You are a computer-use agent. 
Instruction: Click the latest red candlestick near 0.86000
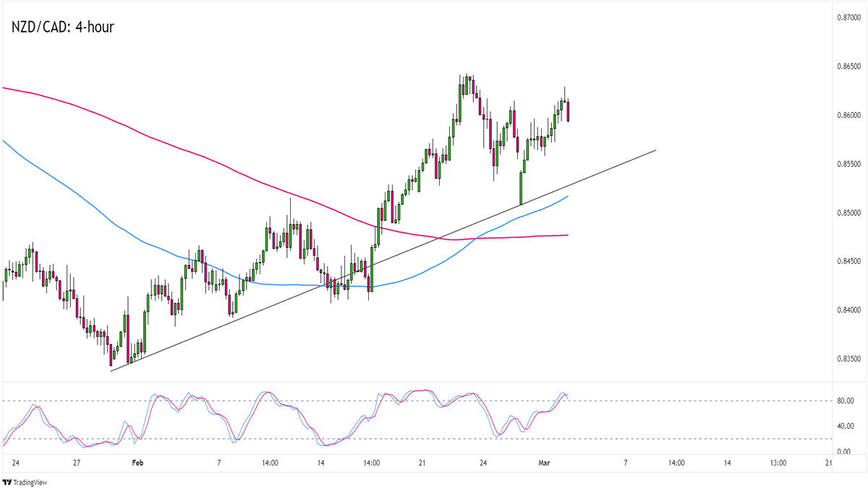click(x=569, y=111)
